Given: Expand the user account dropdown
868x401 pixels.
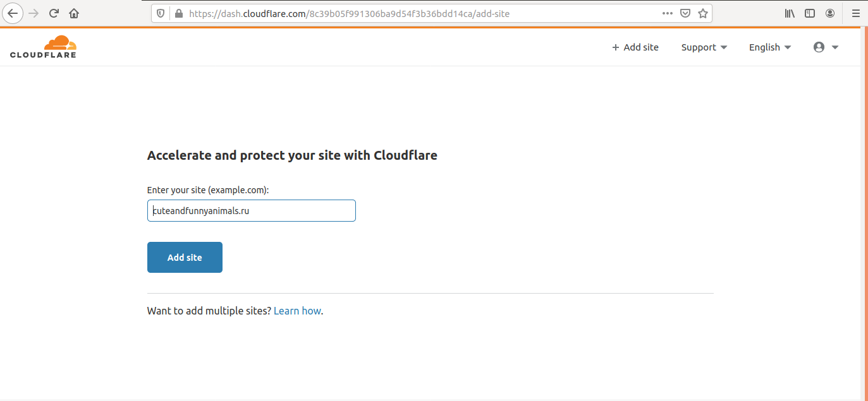Looking at the screenshot, I should [826, 47].
